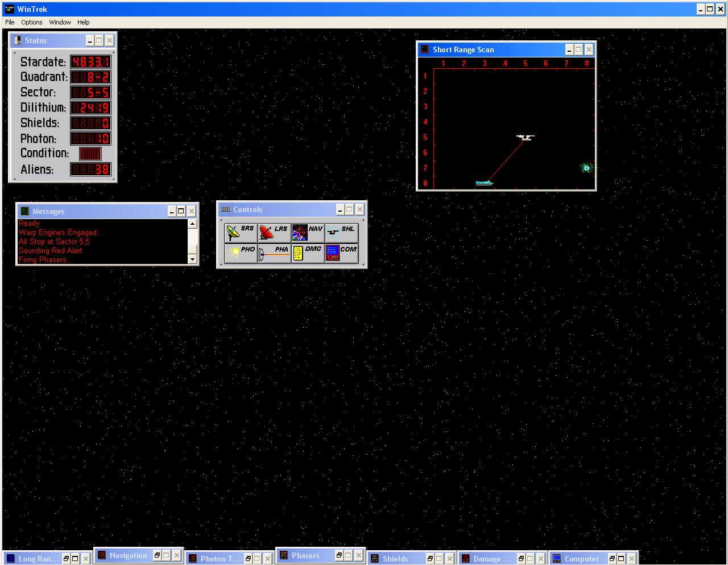Open the PHA phasers control
728x565 pixels.
coord(274,253)
